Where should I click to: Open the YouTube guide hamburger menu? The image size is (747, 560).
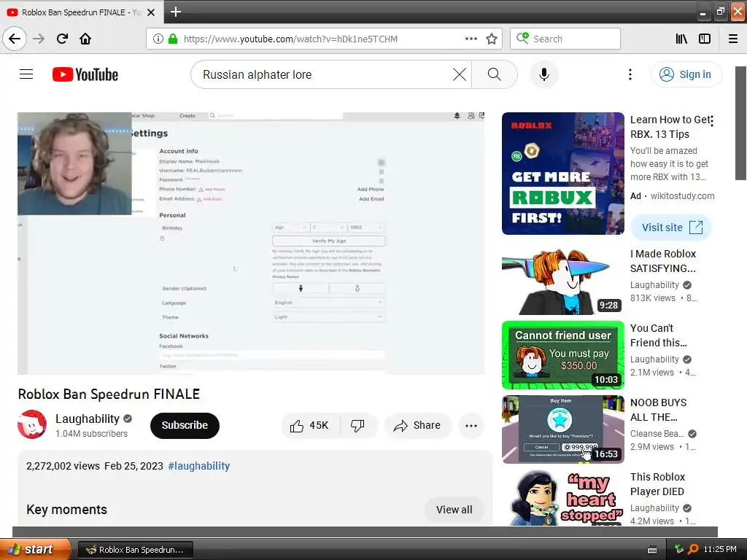tap(26, 74)
